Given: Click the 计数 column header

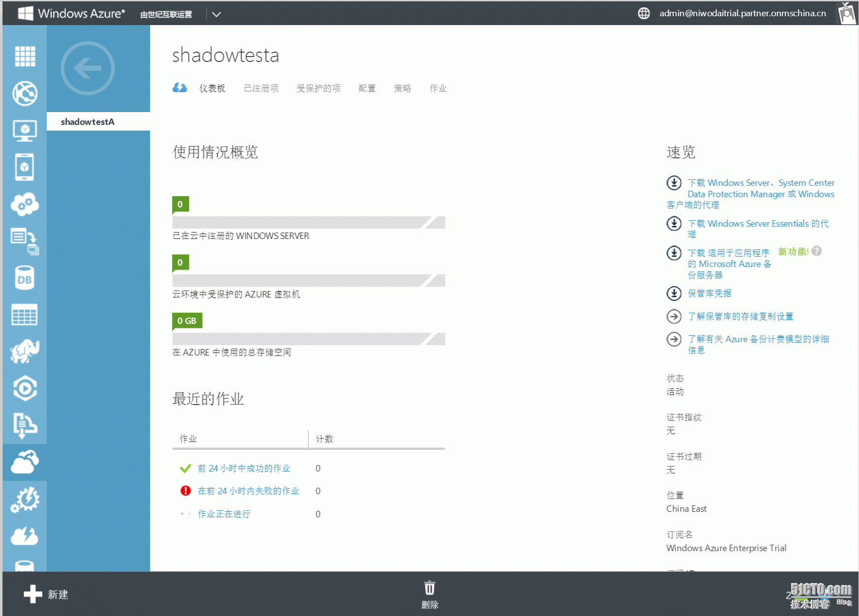Looking at the screenshot, I should (324, 439).
